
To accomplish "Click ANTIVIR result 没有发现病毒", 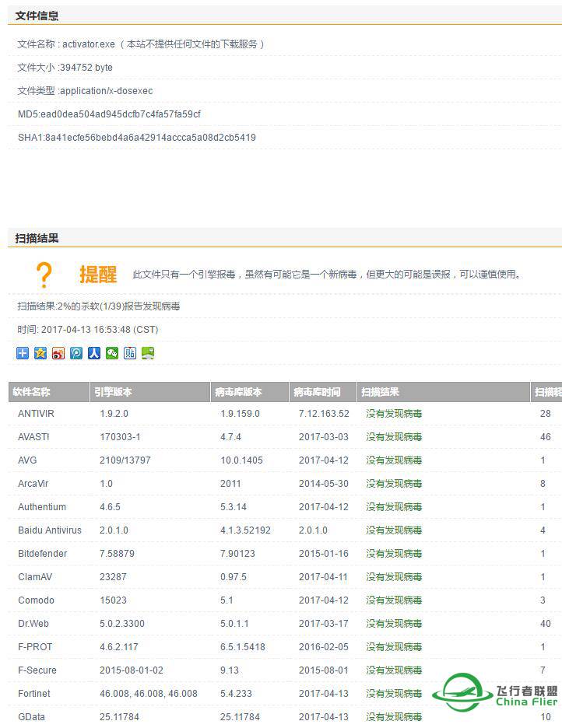I will (x=394, y=414).
